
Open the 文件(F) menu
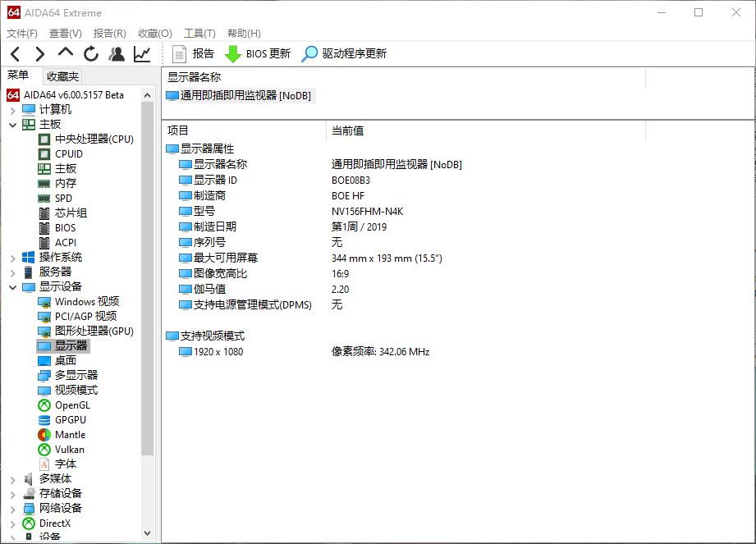(22, 34)
